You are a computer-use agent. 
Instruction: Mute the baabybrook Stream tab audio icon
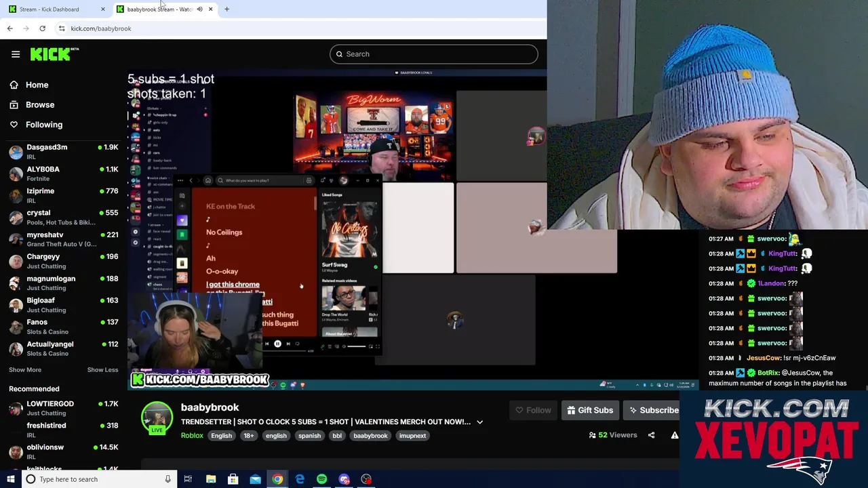[199, 9]
